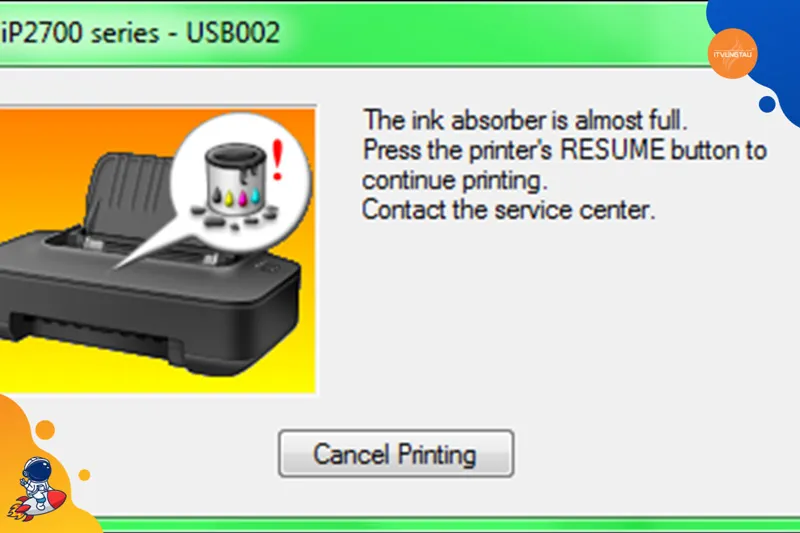Click the iP2700 series - USB002 title
This screenshot has height=533, width=800.
[x=140, y=33]
